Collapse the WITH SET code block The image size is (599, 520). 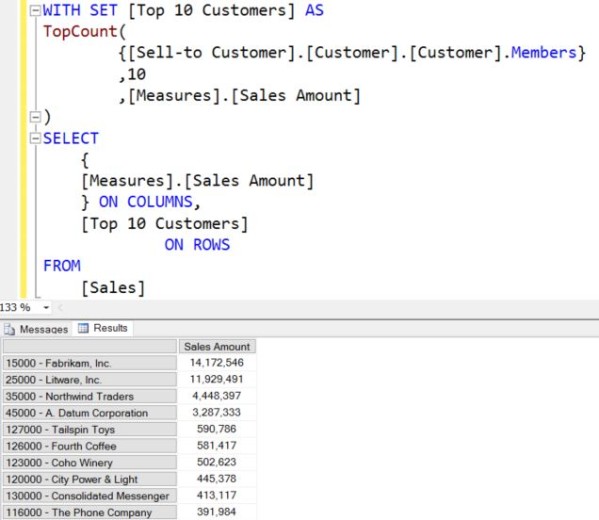pos(35,10)
